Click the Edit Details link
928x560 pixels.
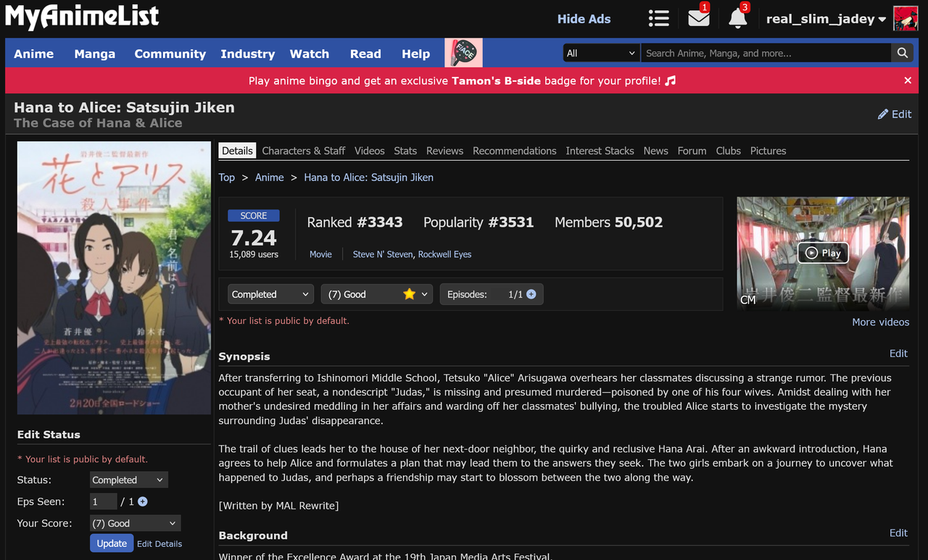[x=159, y=544]
